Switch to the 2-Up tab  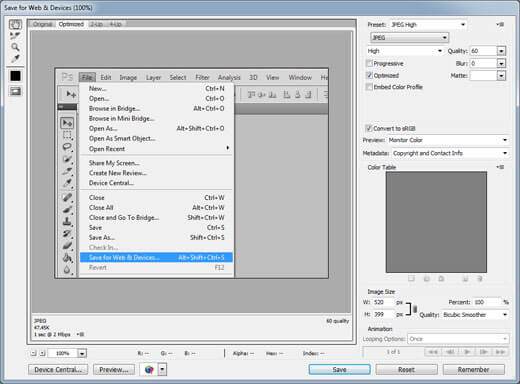(x=96, y=24)
